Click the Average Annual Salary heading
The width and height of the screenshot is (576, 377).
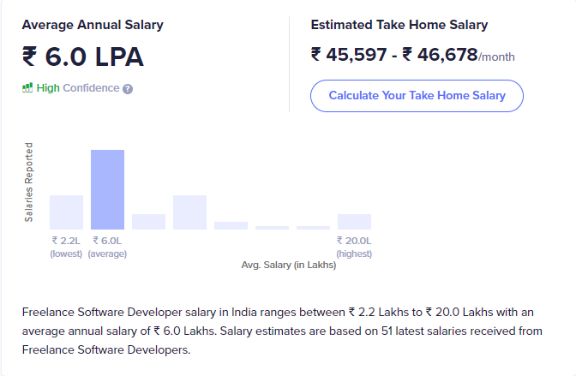click(x=93, y=25)
